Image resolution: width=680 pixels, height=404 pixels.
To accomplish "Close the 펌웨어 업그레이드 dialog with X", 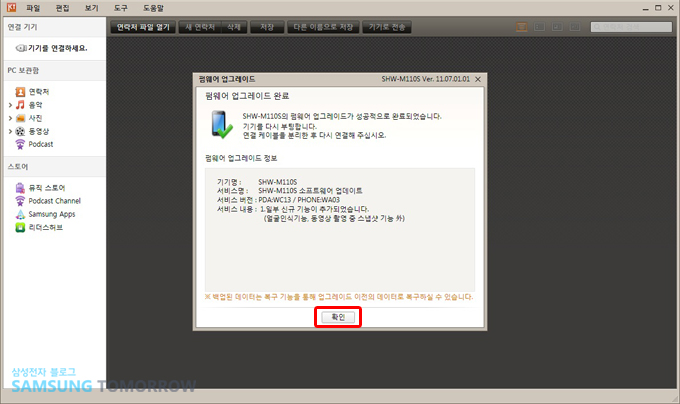I will pyautogui.click(x=478, y=79).
